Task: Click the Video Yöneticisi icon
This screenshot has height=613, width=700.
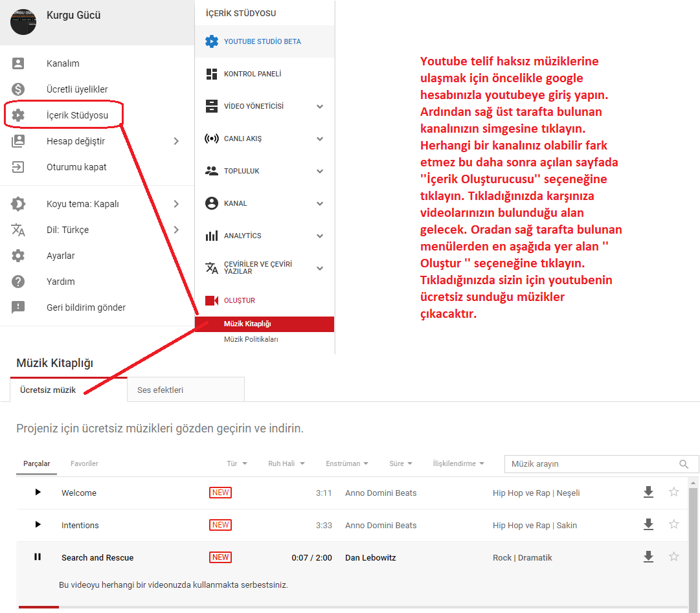Action: (x=212, y=106)
